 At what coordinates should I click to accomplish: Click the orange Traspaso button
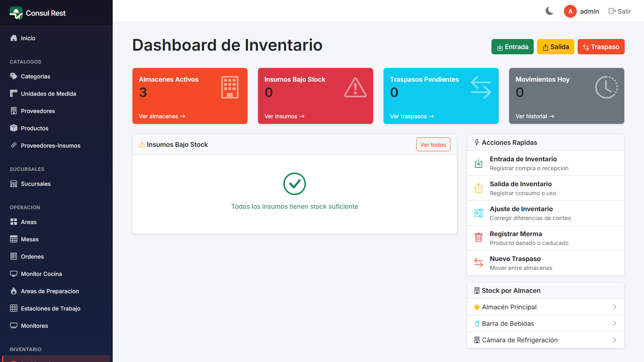pyautogui.click(x=601, y=47)
